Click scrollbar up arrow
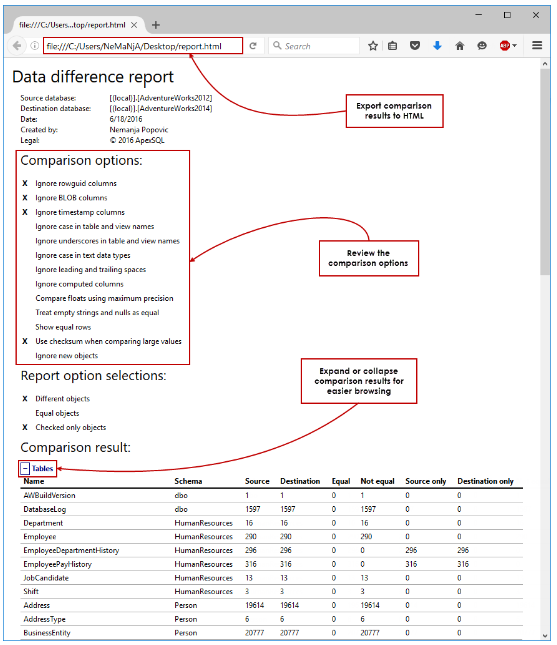 click(545, 64)
